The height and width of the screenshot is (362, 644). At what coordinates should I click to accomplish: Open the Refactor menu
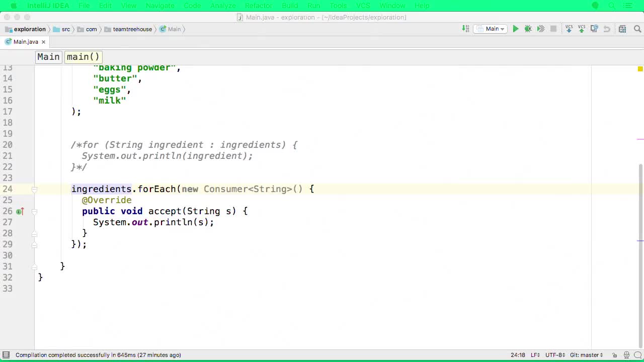tap(258, 6)
